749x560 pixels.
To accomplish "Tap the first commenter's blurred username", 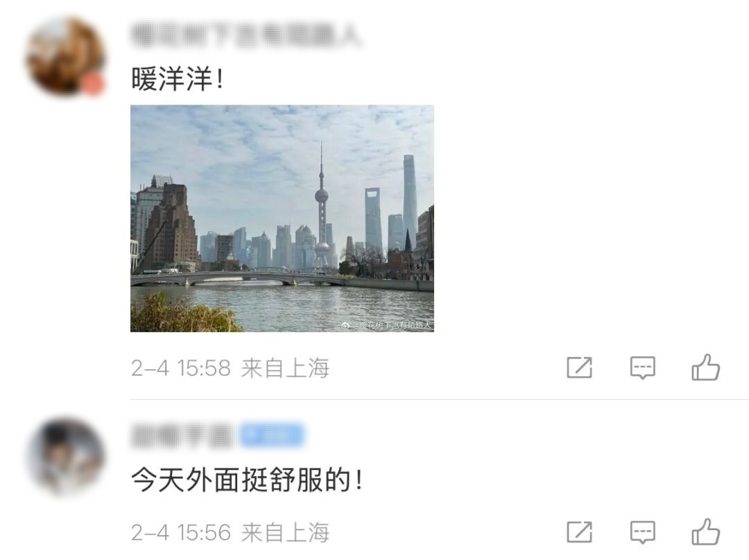I will [246, 36].
